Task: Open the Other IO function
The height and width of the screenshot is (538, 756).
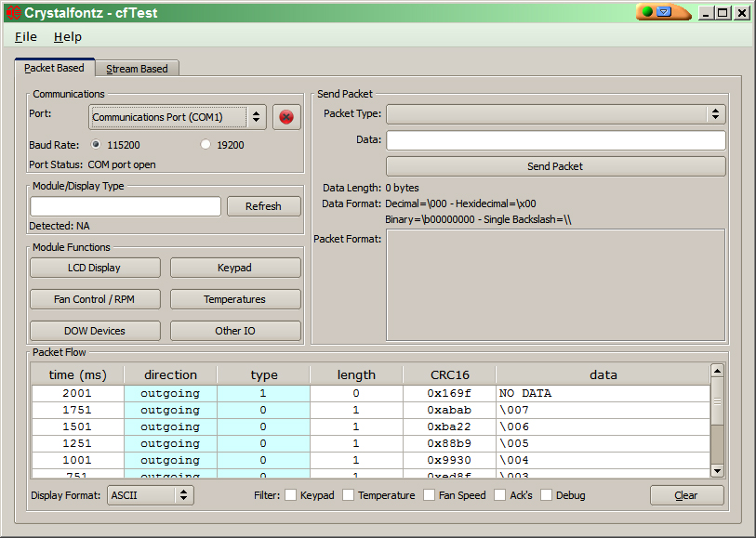Action: [x=235, y=331]
